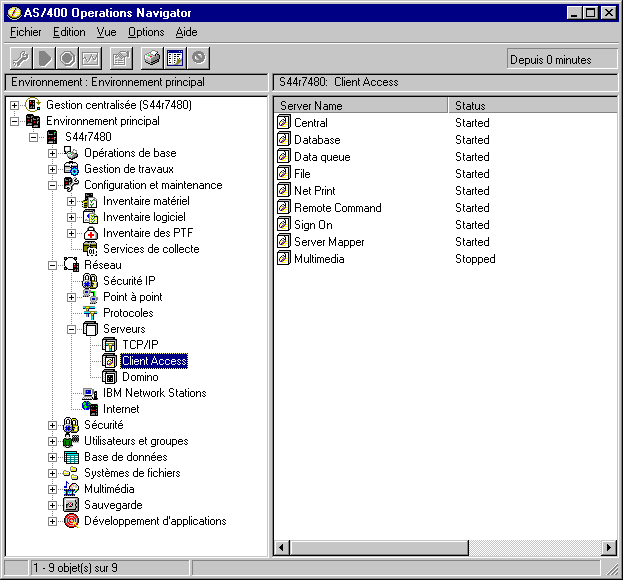This screenshot has width=623, height=580.
Task: Click the wrench toolbar icon
Action: click(x=21, y=59)
